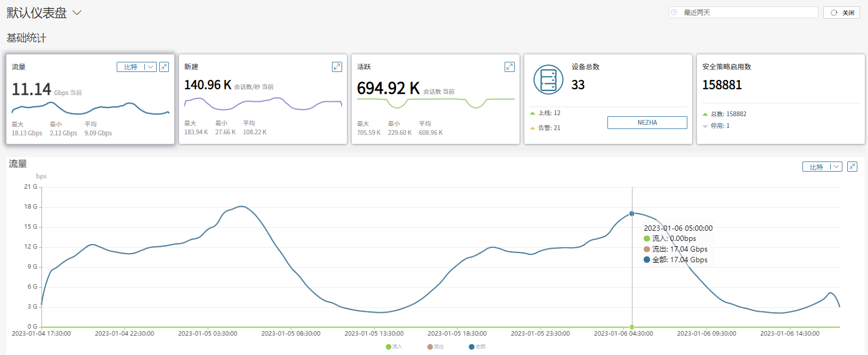Open the 比特 unit dropdown above the 流量 chart
Viewport: 868px width, 355px height.
point(822,167)
